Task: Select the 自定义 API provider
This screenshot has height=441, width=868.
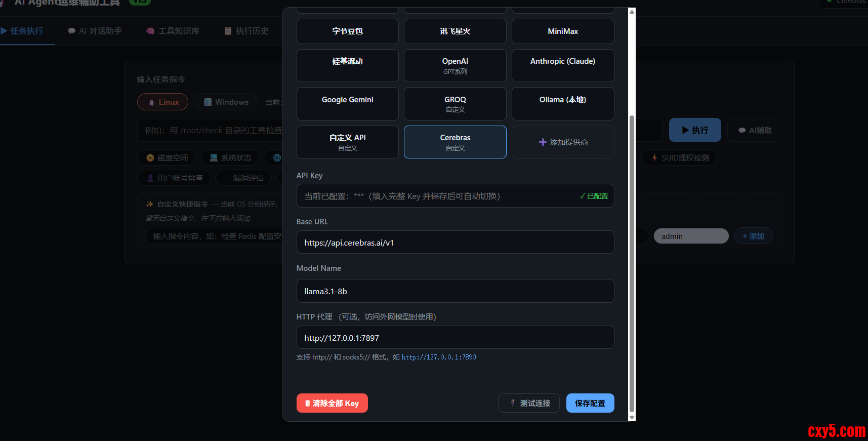Action: click(x=348, y=142)
